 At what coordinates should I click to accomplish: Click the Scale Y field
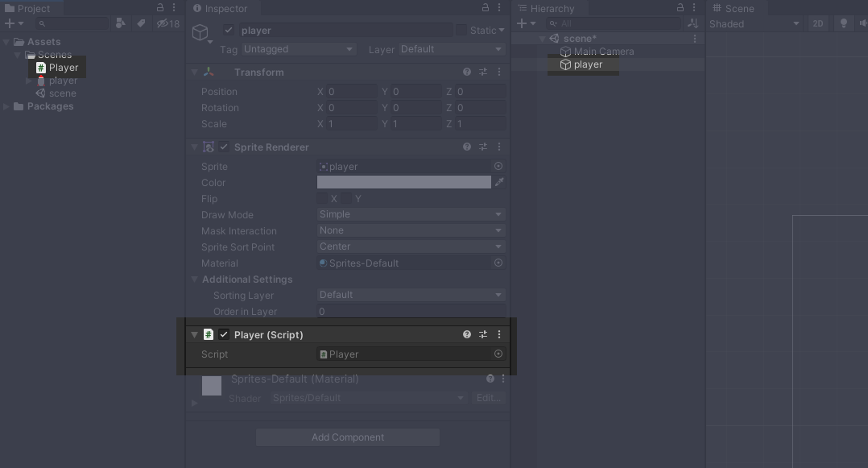point(415,124)
